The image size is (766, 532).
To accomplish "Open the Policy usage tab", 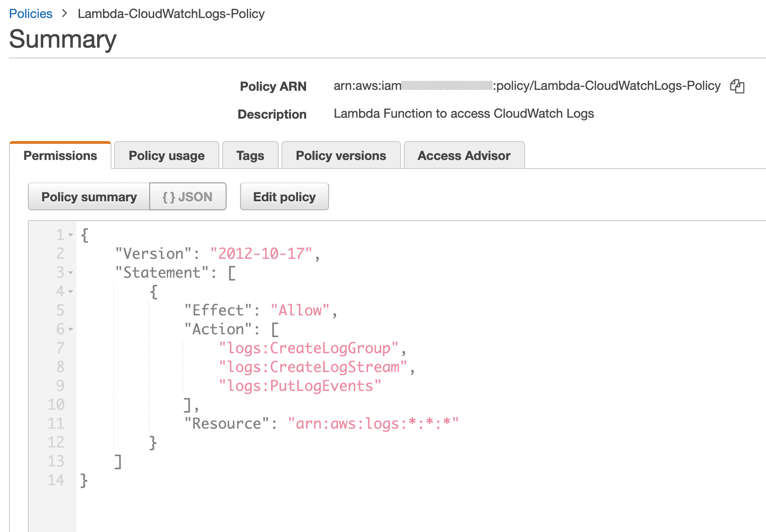I will (x=166, y=155).
